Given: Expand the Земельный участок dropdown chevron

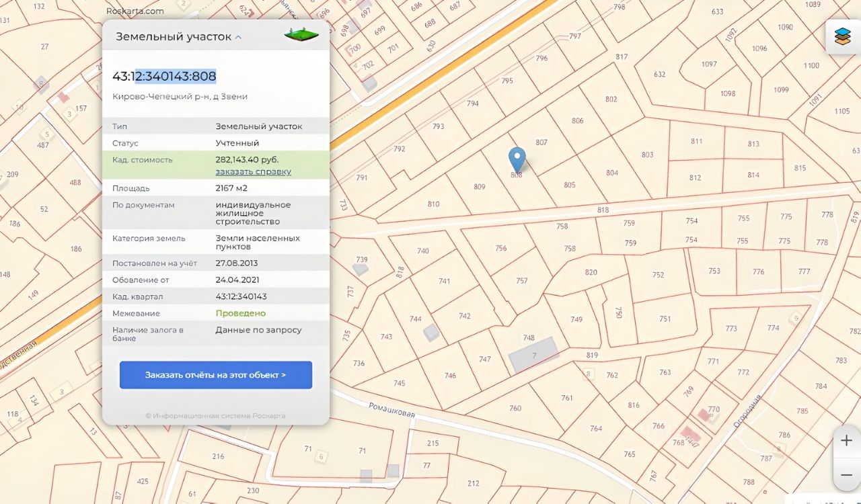Looking at the screenshot, I should click(x=239, y=38).
